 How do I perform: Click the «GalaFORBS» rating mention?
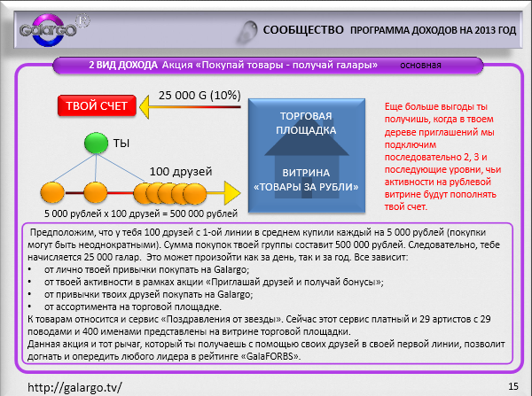pyautogui.click(x=270, y=356)
